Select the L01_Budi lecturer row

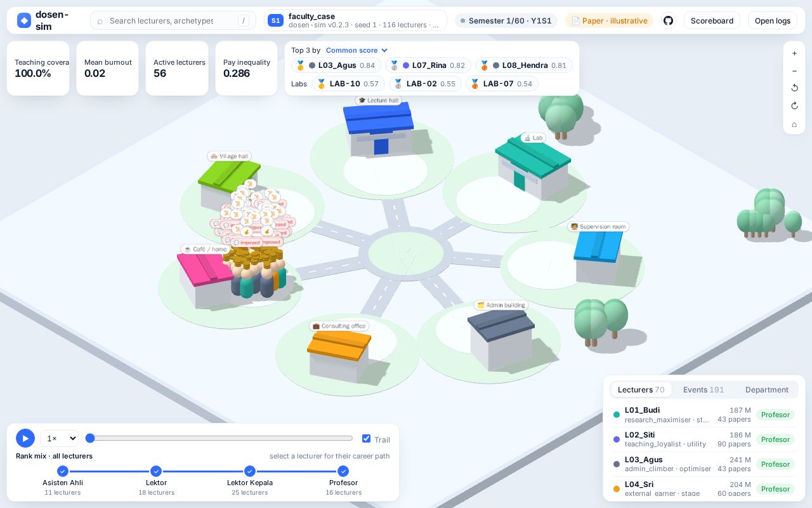pyautogui.click(x=704, y=415)
